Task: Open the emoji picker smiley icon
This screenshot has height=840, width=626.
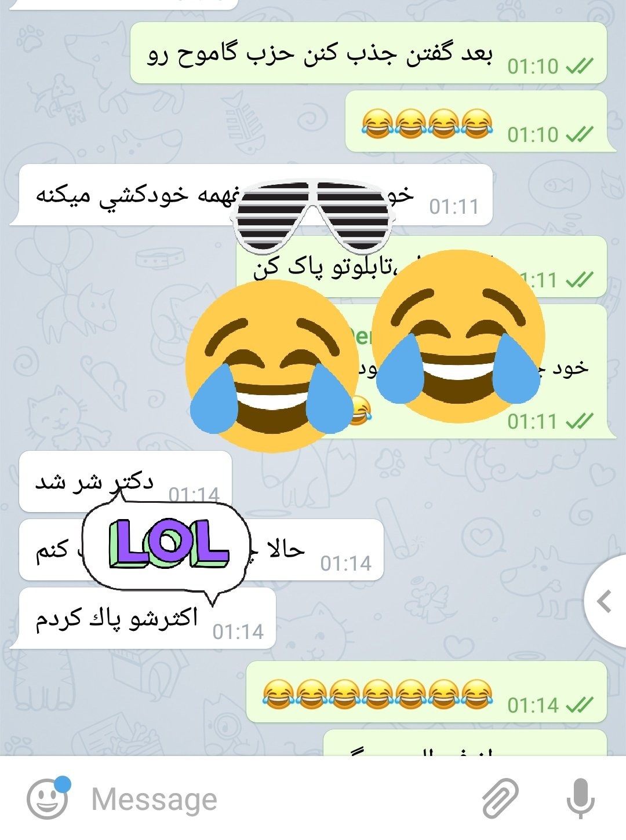Action: pyautogui.click(x=48, y=799)
